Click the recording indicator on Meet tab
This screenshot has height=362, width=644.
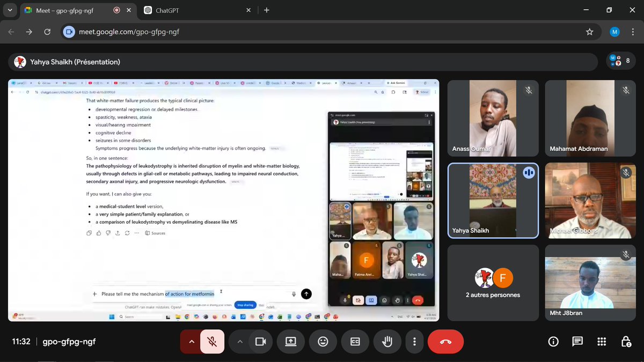117,10
